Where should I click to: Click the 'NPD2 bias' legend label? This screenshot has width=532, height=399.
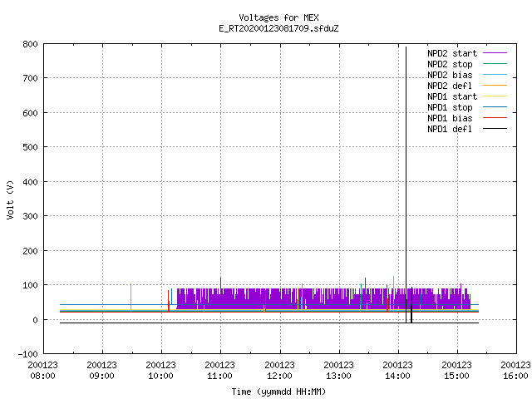[450, 75]
